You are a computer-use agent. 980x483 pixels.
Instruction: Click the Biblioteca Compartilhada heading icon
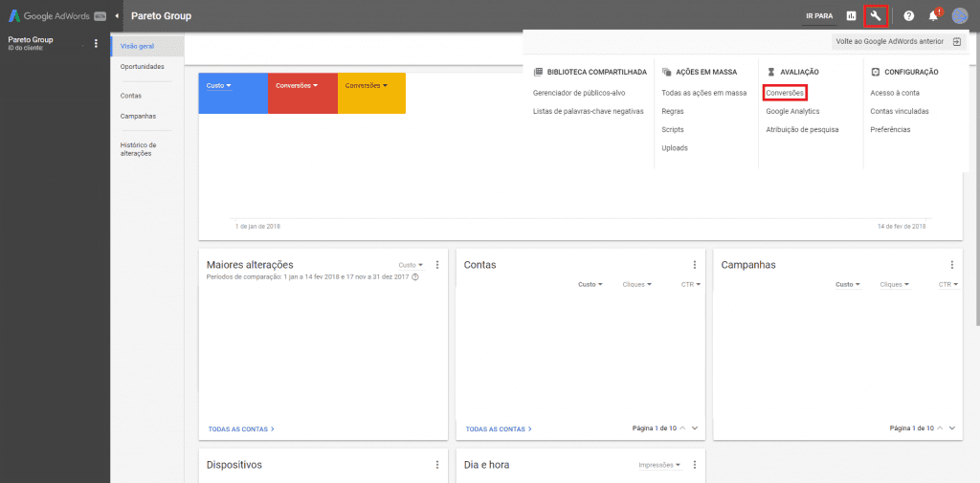point(538,73)
